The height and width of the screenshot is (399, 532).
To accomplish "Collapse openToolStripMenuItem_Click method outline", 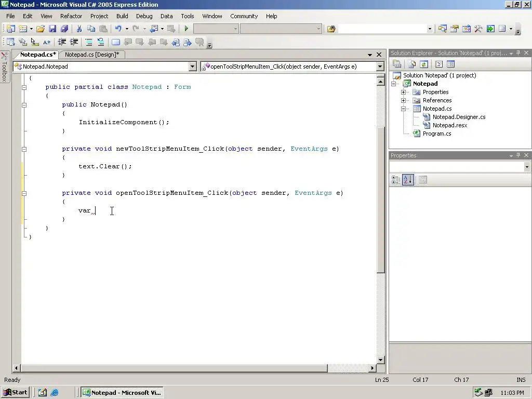I will pyautogui.click(x=24, y=193).
